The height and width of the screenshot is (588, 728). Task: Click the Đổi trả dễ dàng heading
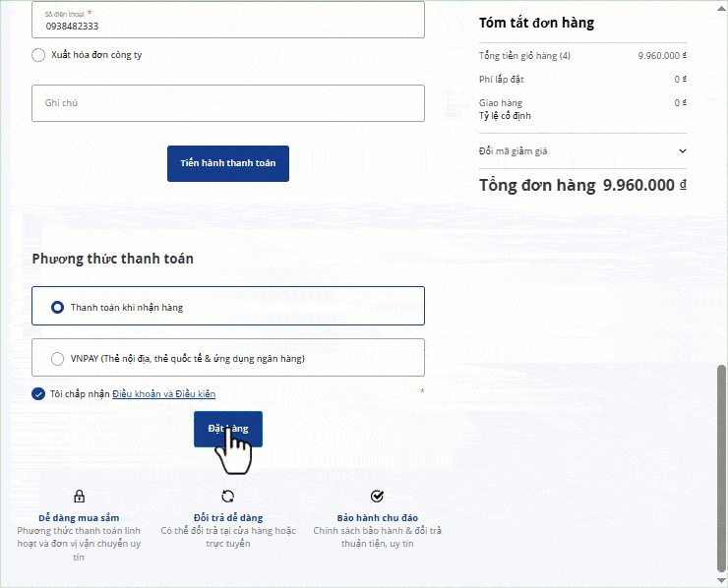coord(228,518)
